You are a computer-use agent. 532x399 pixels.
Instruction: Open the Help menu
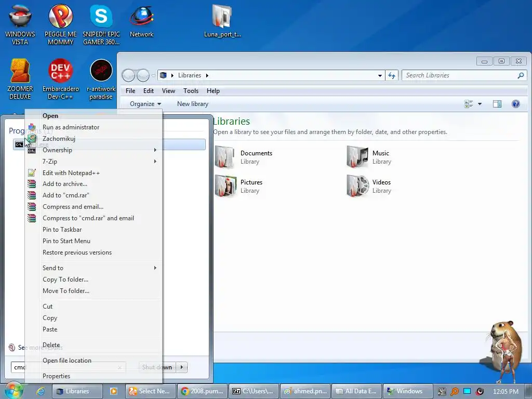coord(213,91)
